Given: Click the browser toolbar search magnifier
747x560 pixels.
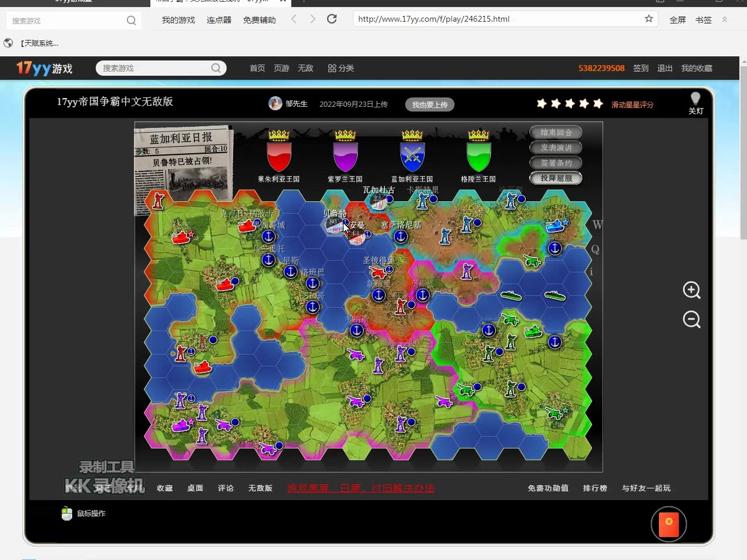Looking at the screenshot, I should pyautogui.click(x=132, y=21).
